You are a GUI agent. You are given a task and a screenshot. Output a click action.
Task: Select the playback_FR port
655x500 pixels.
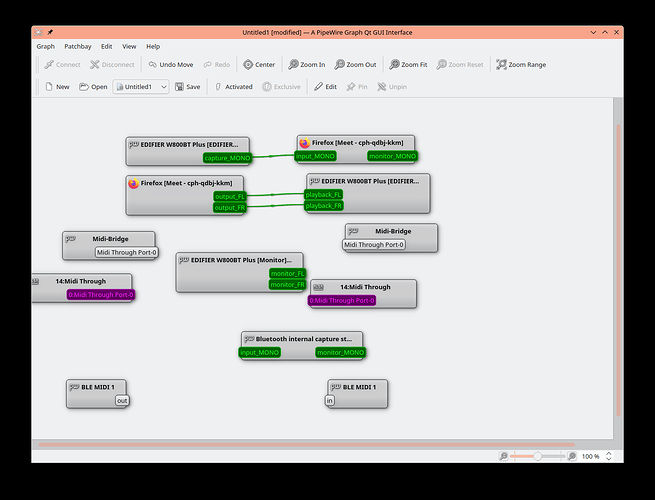[x=324, y=206]
